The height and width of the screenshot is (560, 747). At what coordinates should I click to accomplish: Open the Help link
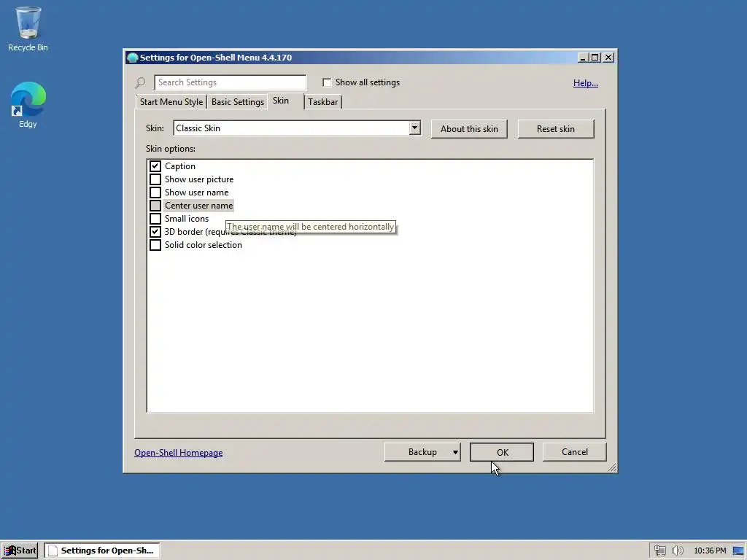(x=586, y=83)
